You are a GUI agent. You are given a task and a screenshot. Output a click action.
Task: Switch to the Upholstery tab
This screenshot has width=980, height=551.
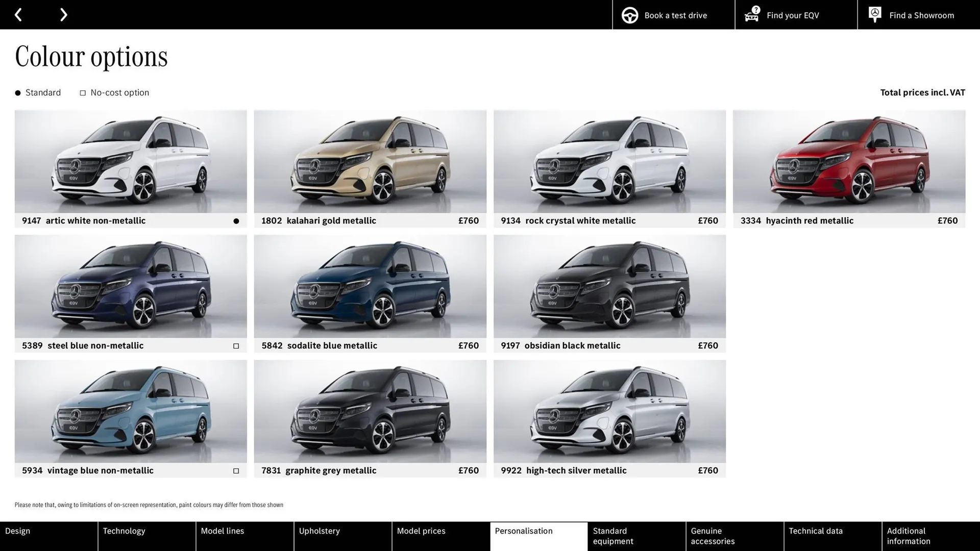[x=320, y=531]
